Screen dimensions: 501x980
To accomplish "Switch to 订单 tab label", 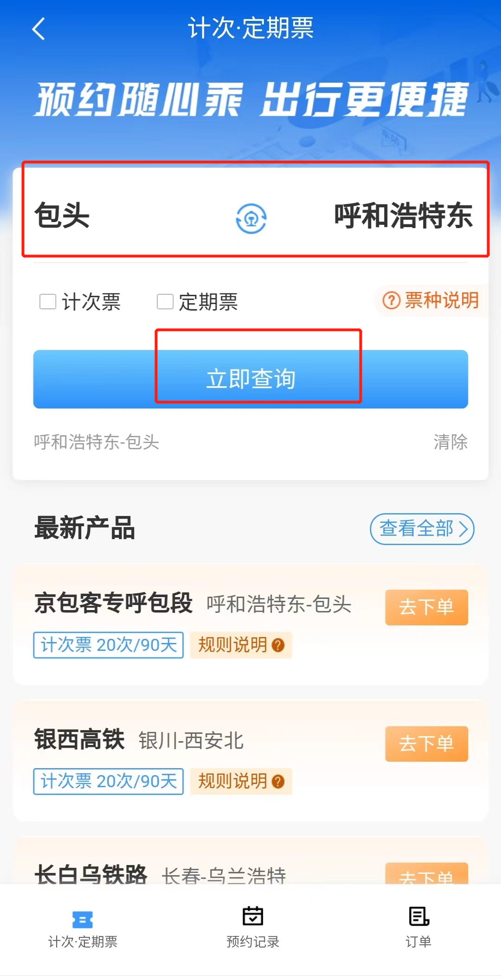I will 418,942.
